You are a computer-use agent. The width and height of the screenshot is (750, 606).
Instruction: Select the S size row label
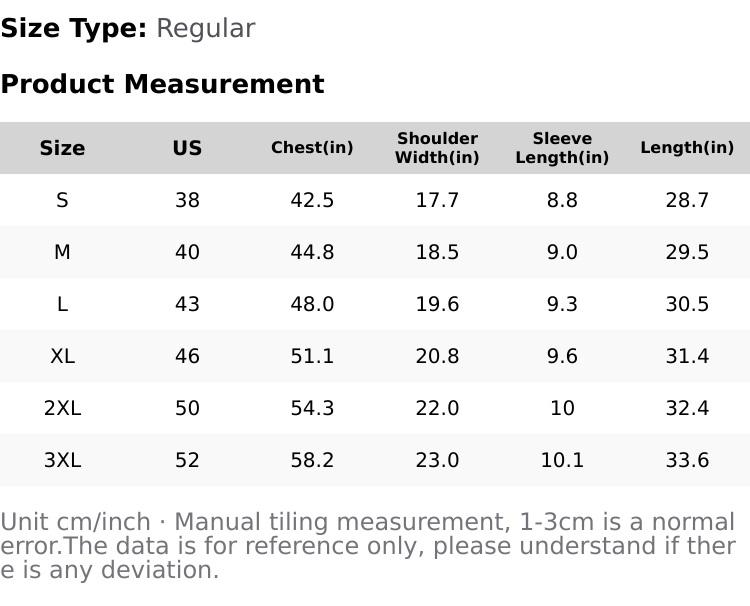(62, 200)
